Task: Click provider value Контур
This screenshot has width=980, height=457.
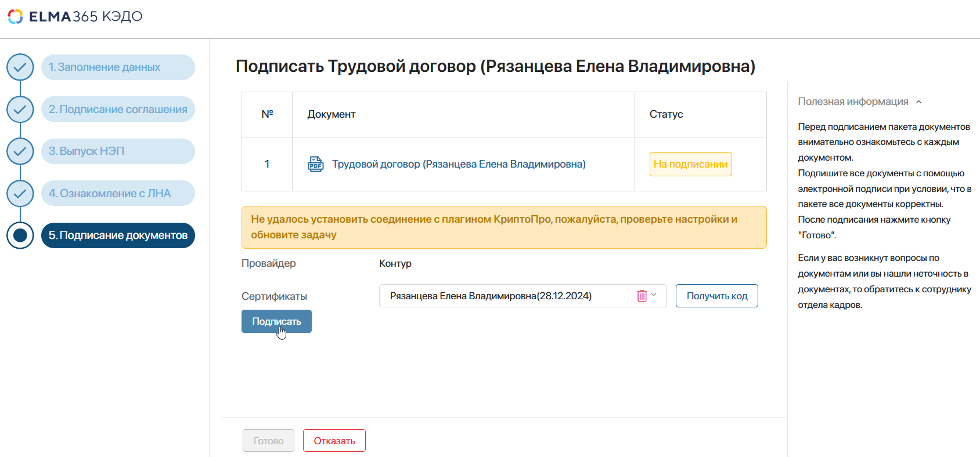Action: point(395,263)
